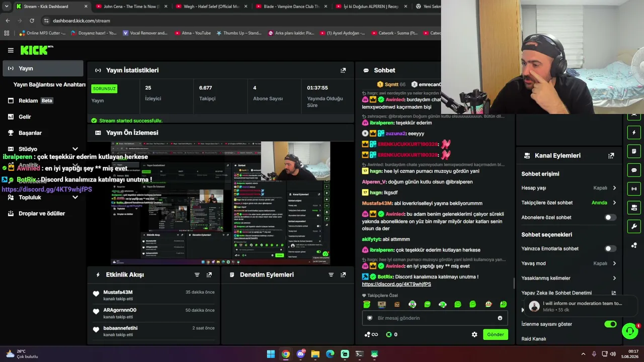Open File Explorer from the taskbar

pyautogui.click(x=315, y=354)
